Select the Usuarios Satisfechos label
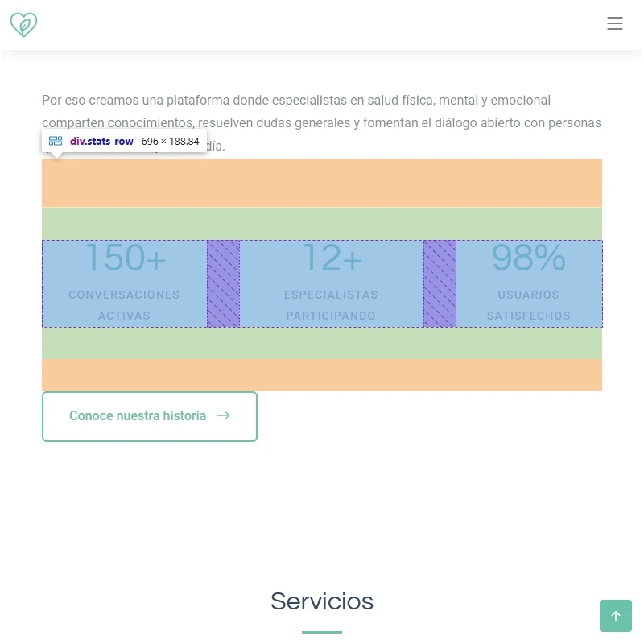 529,305
